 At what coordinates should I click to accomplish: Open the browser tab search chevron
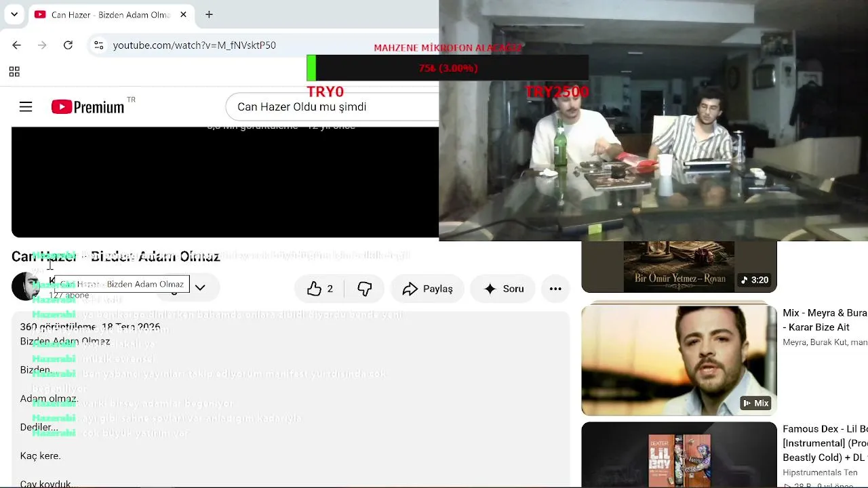click(14, 14)
